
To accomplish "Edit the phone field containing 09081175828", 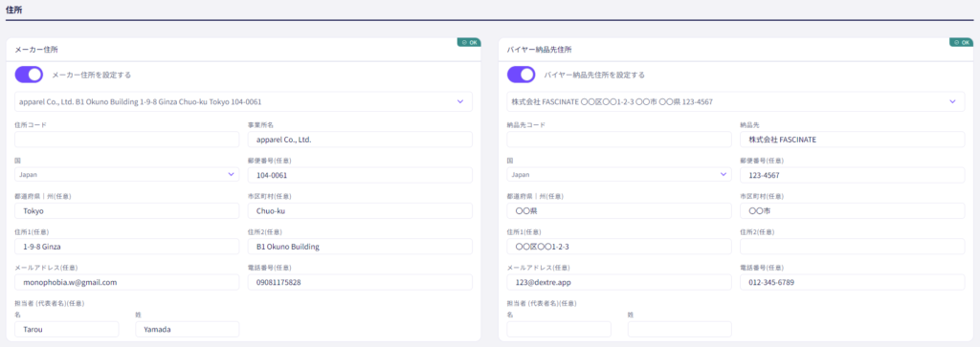I will [x=360, y=282].
